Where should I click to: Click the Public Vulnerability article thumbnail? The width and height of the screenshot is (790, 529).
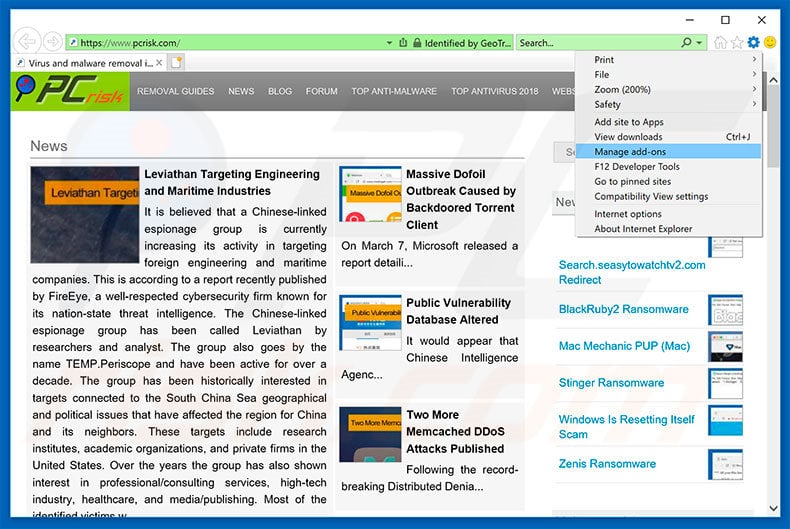point(370,323)
